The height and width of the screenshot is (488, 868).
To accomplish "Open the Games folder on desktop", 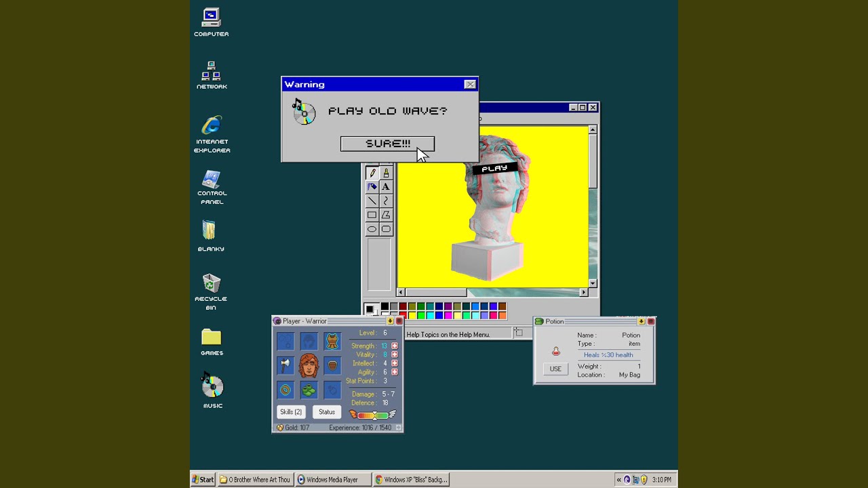I will [x=212, y=342].
